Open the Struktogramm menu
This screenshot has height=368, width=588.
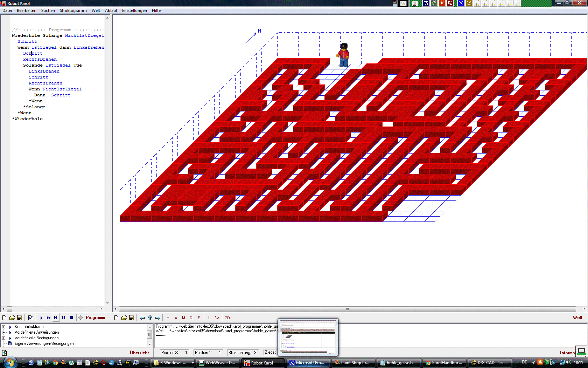tap(73, 11)
